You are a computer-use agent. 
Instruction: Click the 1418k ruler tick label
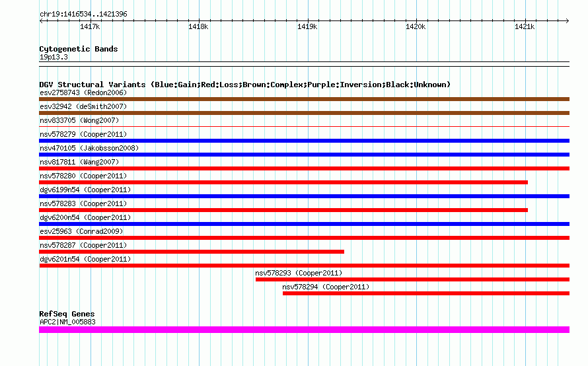[198, 26]
